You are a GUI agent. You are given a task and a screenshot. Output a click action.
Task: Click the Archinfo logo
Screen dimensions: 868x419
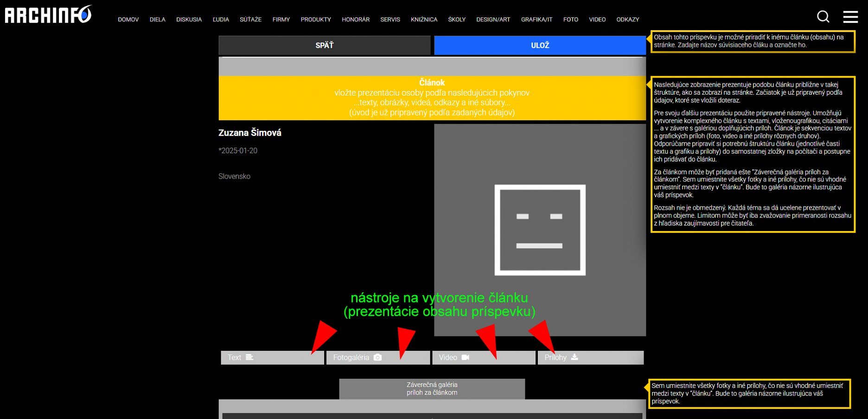48,15
